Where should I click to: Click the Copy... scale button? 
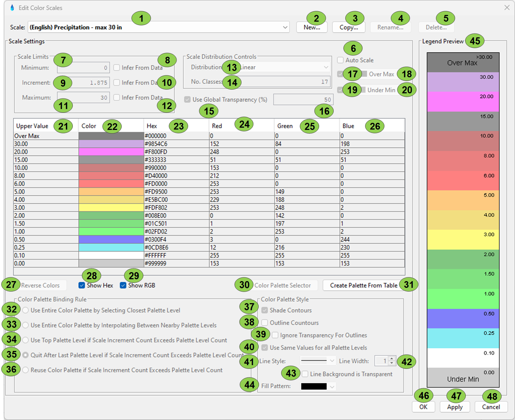pyautogui.click(x=349, y=27)
